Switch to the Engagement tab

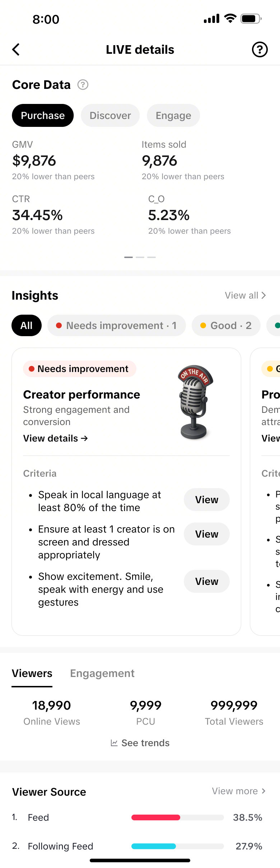click(102, 673)
